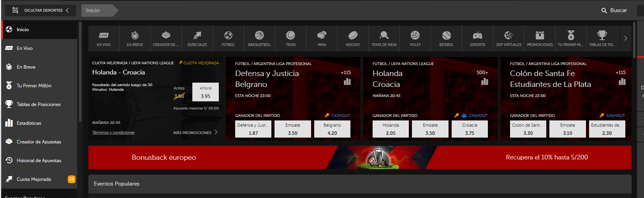This screenshot has height=198, width=644.
Task: Go to Inicio in sidebar
Action: tap(39, 30)
